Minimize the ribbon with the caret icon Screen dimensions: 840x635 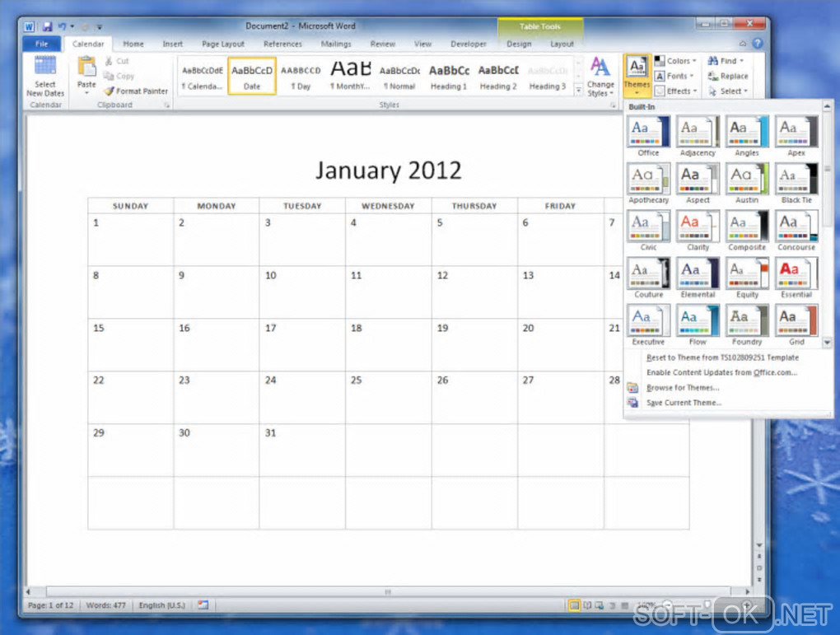743,44
